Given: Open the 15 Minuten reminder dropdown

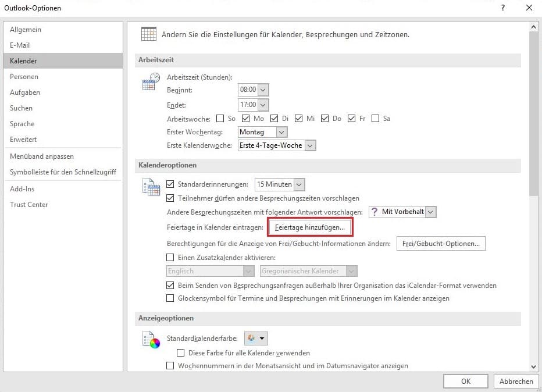Looking at the screenshot, I should tap(299, 184).
